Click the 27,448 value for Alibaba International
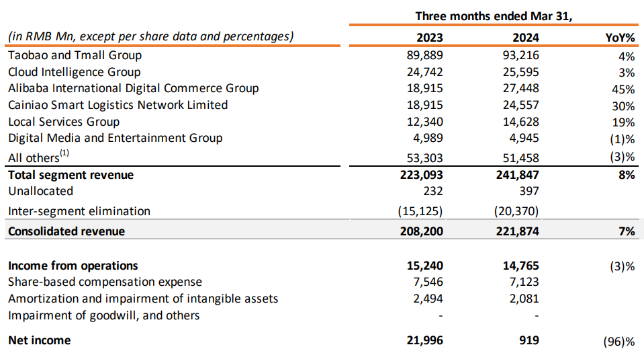 [521, 88]
